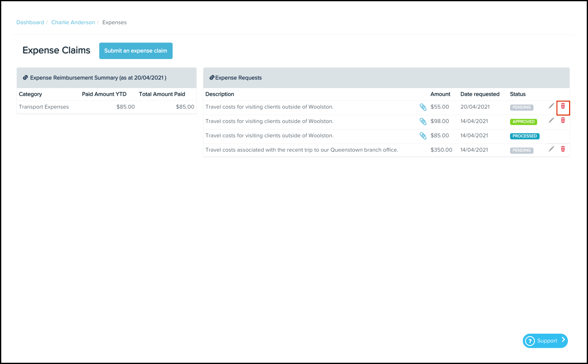Click the PROCESSED status badge

(524, 136)
